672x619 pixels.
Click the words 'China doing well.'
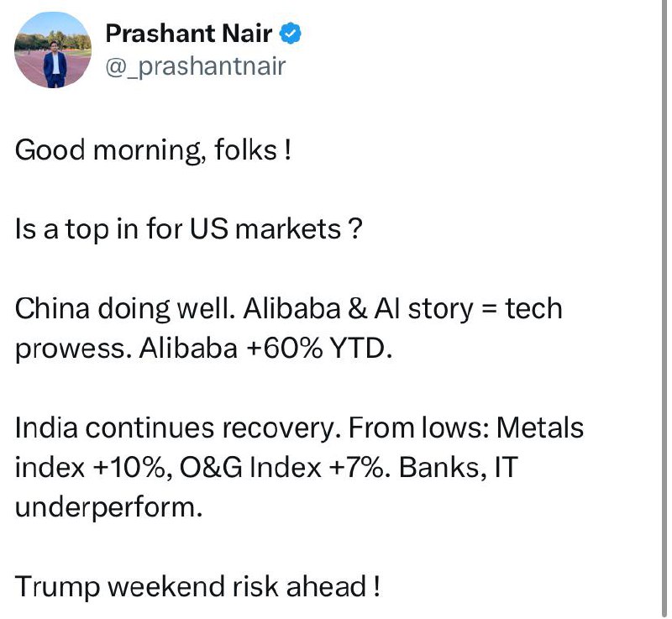(125, 309)
